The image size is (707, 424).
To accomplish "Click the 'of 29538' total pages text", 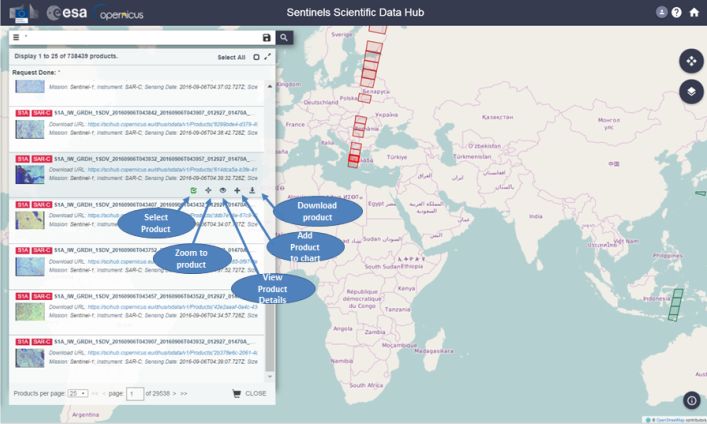I will click(x=158, y=394).
